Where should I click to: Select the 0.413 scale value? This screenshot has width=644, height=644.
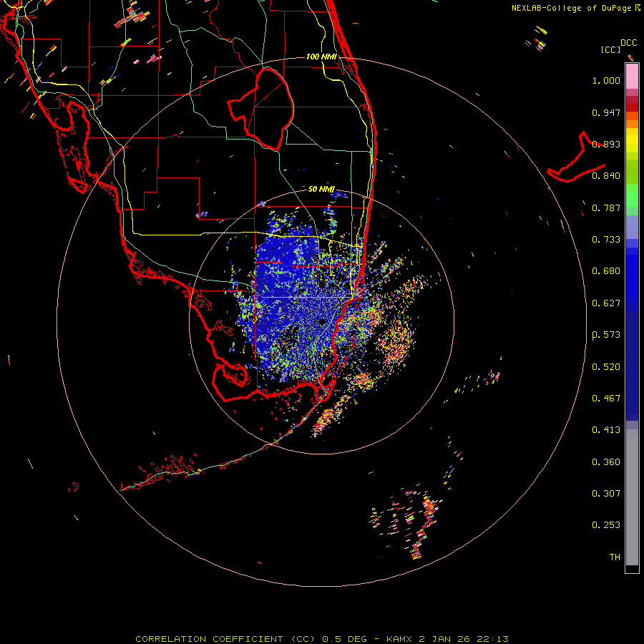pos(606,430)
